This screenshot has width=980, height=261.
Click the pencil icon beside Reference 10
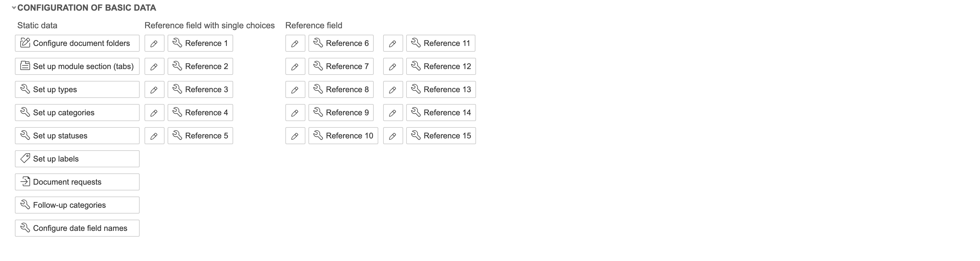[x=295, y=136]
